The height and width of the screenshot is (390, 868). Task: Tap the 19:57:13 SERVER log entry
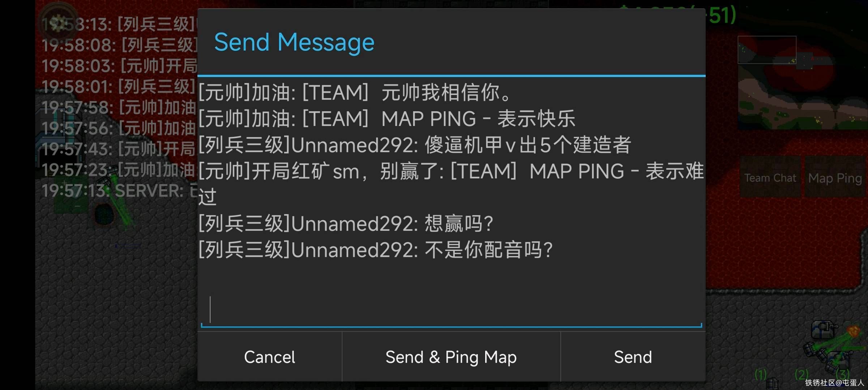119,191
